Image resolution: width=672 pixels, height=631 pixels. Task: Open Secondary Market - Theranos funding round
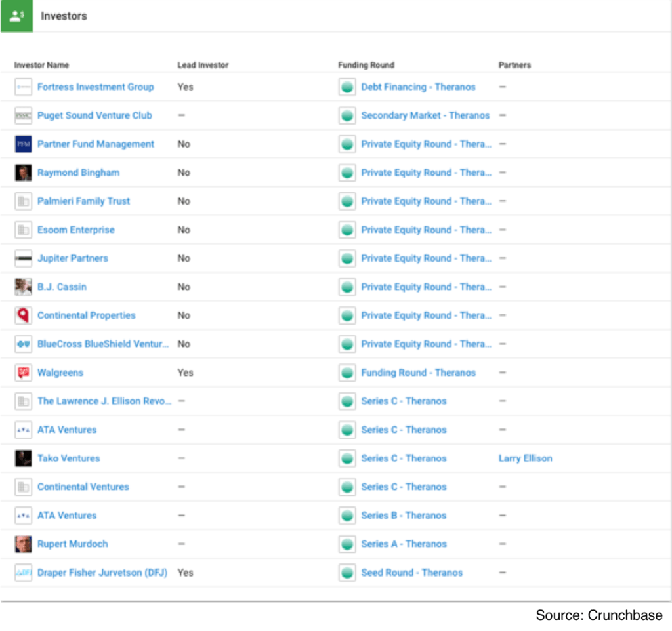point(425,115)
